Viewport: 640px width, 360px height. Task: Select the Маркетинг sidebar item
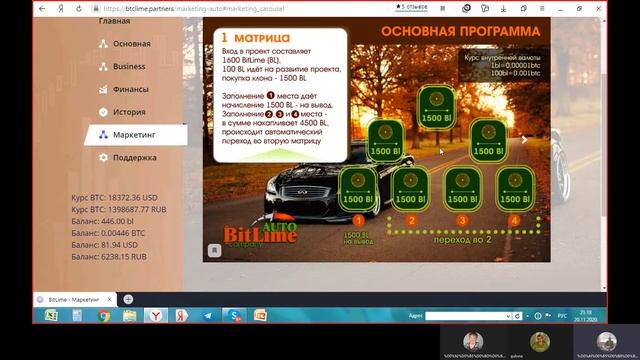[x=136, y=135]
